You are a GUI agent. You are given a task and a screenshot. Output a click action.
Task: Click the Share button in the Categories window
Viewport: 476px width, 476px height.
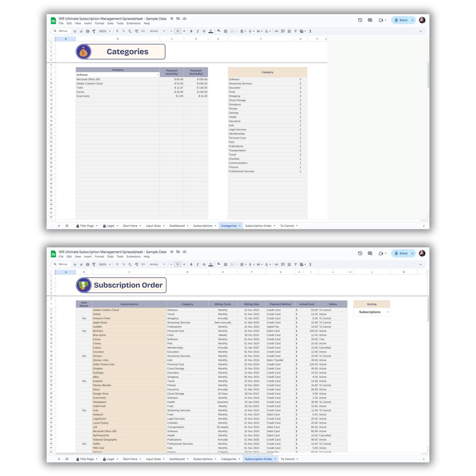point(401,20)
